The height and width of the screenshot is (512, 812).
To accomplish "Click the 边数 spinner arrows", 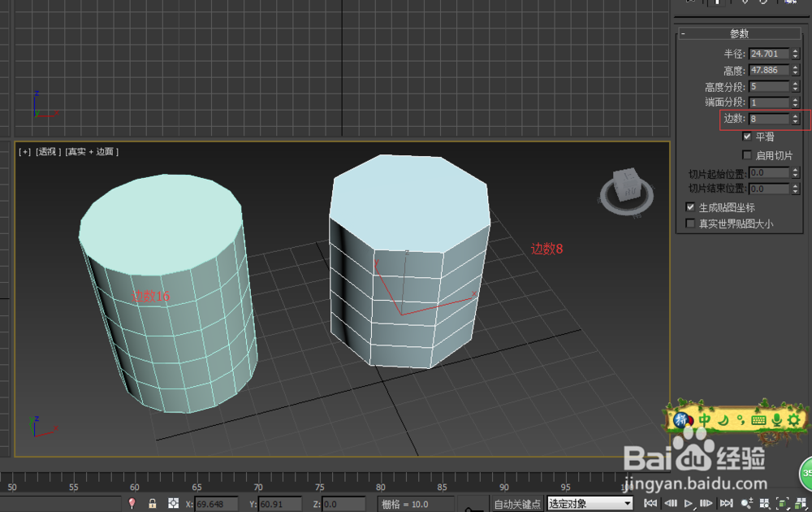I will pyautogui.click(x=796, y=119).
